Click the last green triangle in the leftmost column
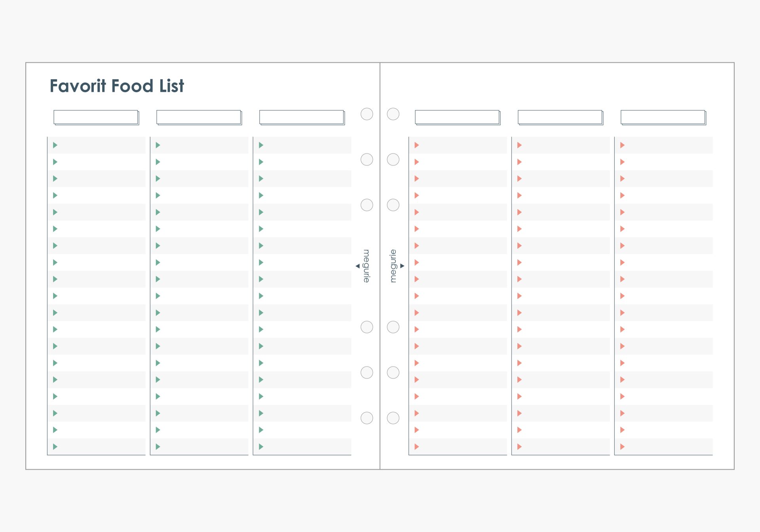 55,446
